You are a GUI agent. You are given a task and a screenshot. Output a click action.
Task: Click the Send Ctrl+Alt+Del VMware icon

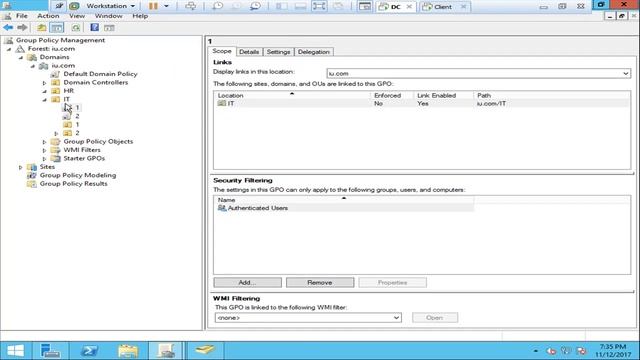pyautogui.click(x=191, y=6)
